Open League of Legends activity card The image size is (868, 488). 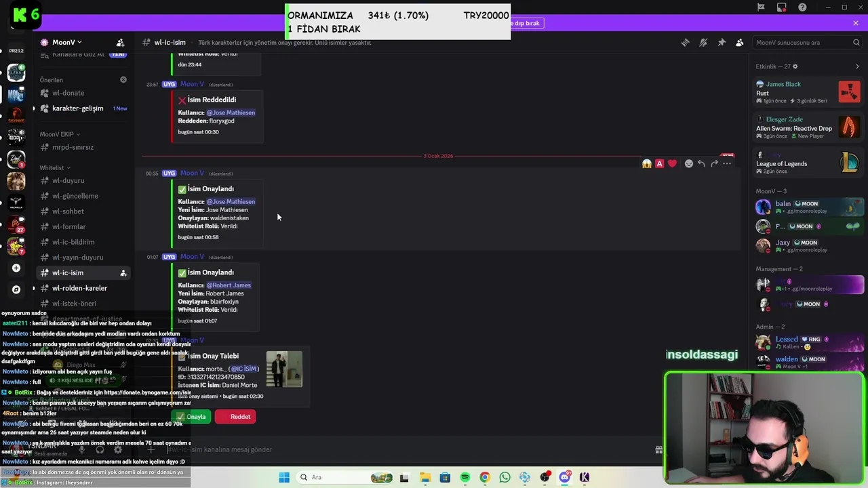coord(808,161)
